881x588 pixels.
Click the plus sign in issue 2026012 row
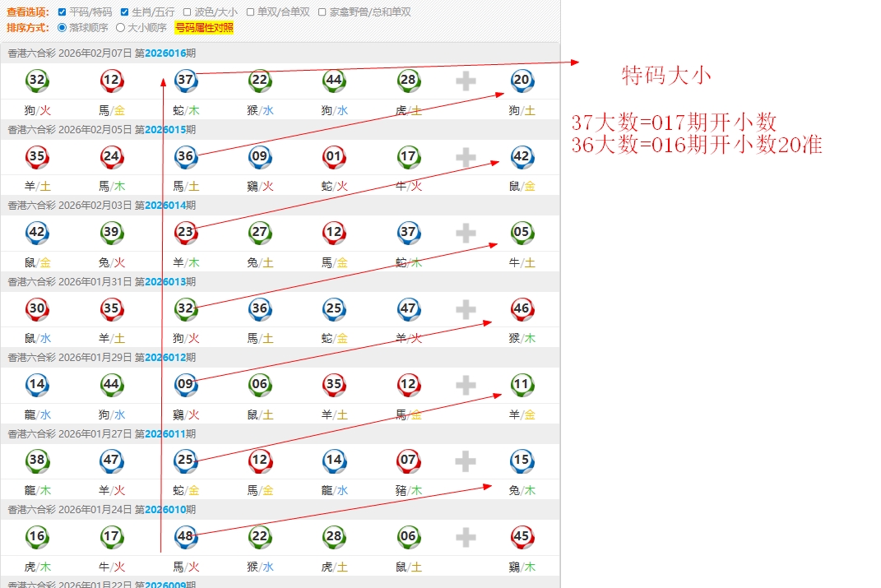click(x=466, y=385)
